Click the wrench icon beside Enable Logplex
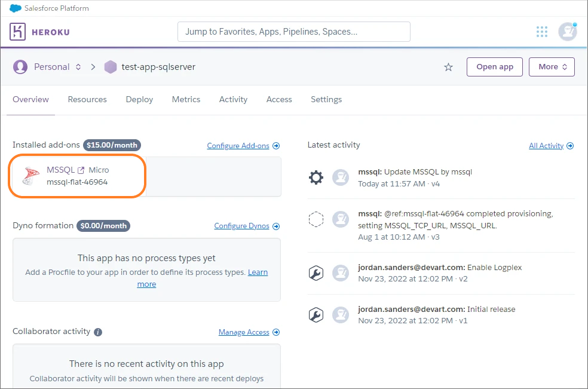 click(316, 273)
